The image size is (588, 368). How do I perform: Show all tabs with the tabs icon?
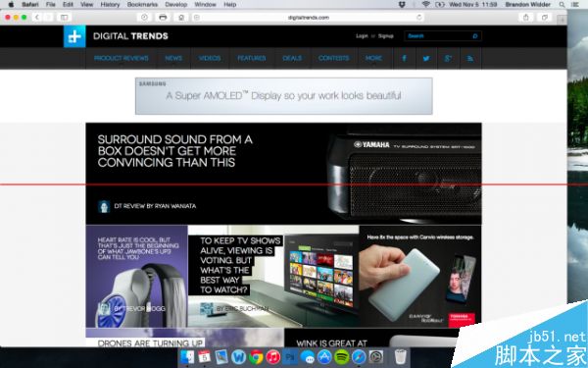[x=545, y=18]
